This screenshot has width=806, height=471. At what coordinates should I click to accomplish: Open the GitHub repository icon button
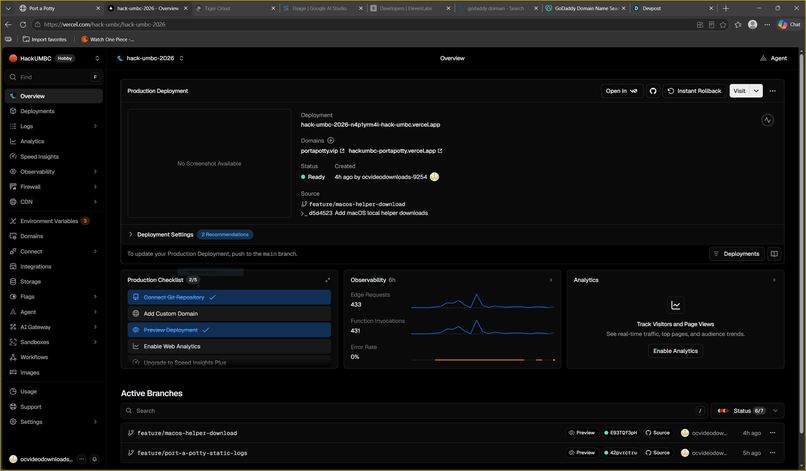tap(653, 91)
